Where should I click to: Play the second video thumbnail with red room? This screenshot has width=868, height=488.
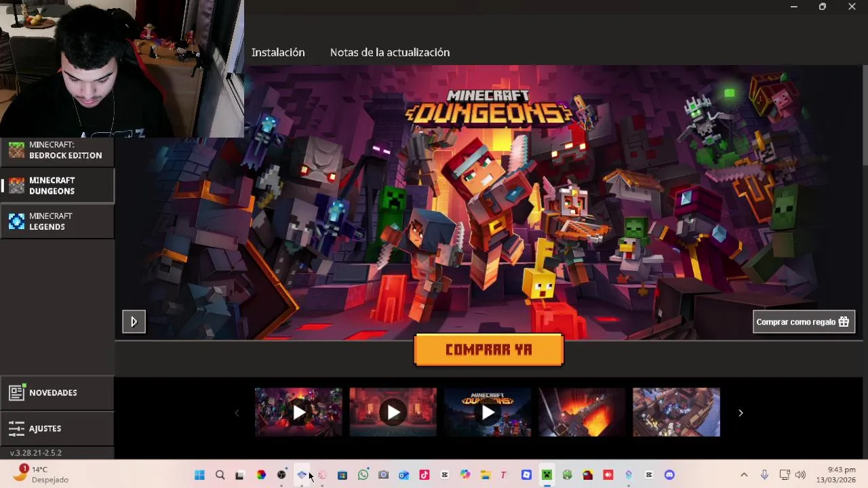coord(393,412)
